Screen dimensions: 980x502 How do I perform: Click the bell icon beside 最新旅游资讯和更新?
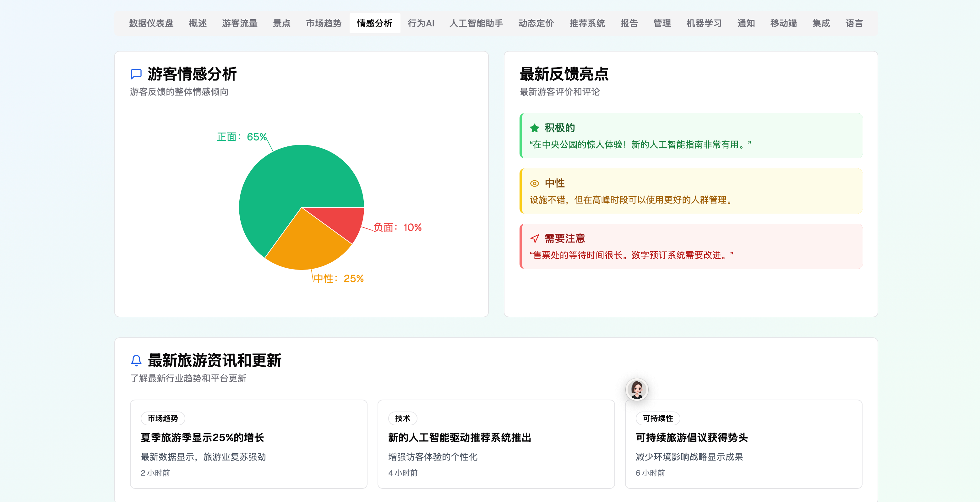pos(136,360)
